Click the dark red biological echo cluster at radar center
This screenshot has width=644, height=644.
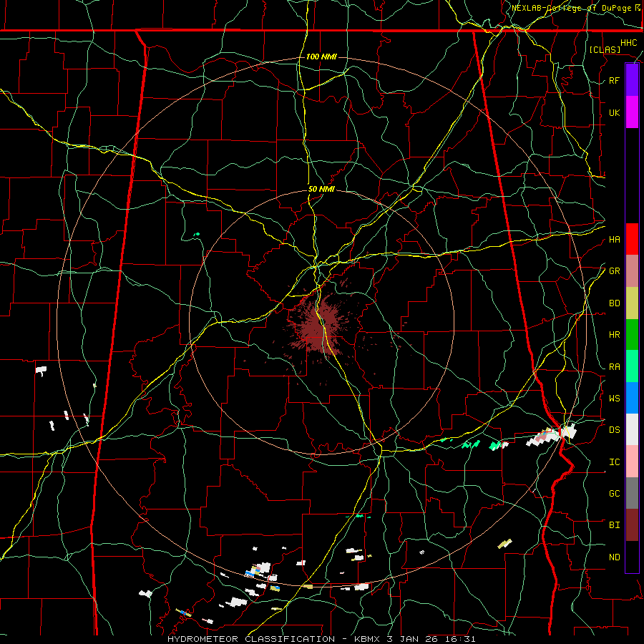[320, 326]
